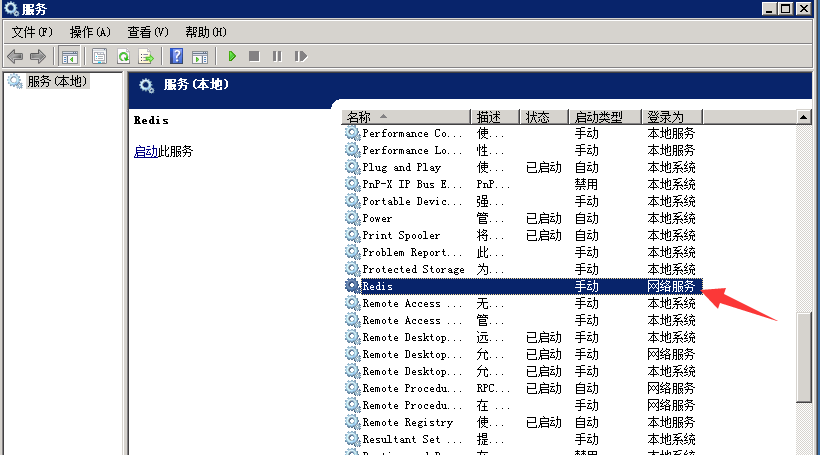Select the Performance Lo... service row
The width and height of the screenshot is (820, 455).
click(x=522, y=150)
